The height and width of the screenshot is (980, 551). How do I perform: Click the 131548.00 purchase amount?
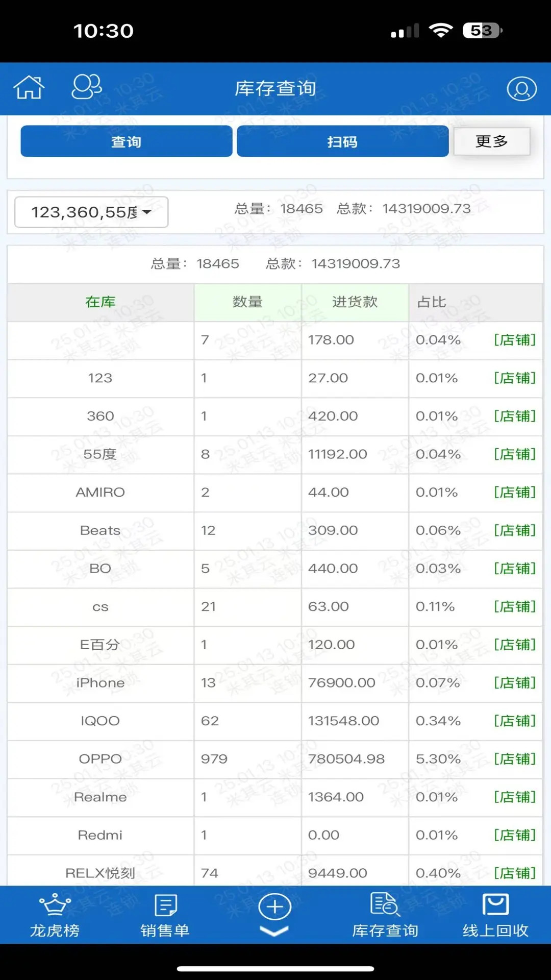[x=343, y=721]
